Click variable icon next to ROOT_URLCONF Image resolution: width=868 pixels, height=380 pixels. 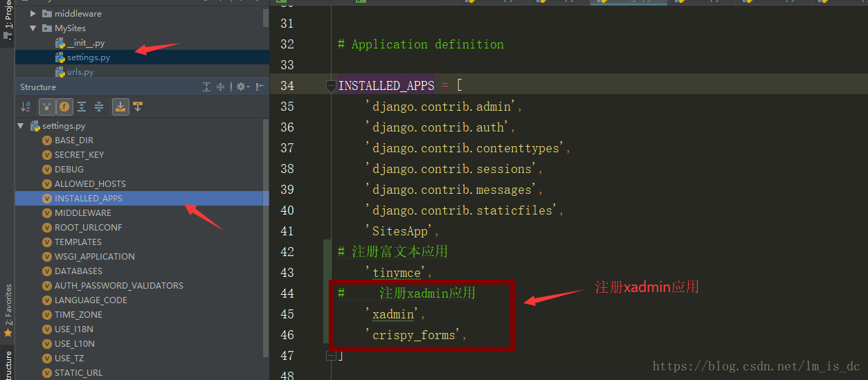47,228
